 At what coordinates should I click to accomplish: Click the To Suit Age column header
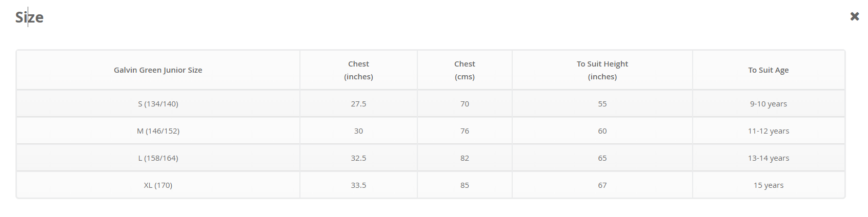768,70
